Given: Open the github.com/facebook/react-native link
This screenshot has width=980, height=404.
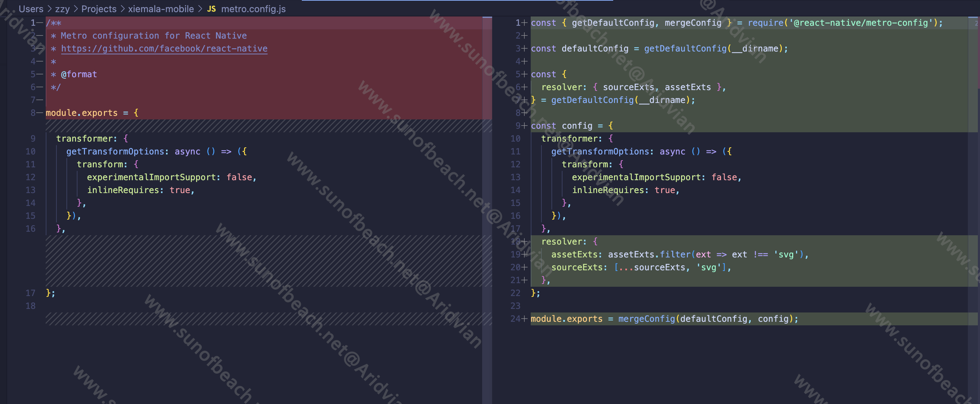Looking at the screenshot, I should (x=164, y=48).
